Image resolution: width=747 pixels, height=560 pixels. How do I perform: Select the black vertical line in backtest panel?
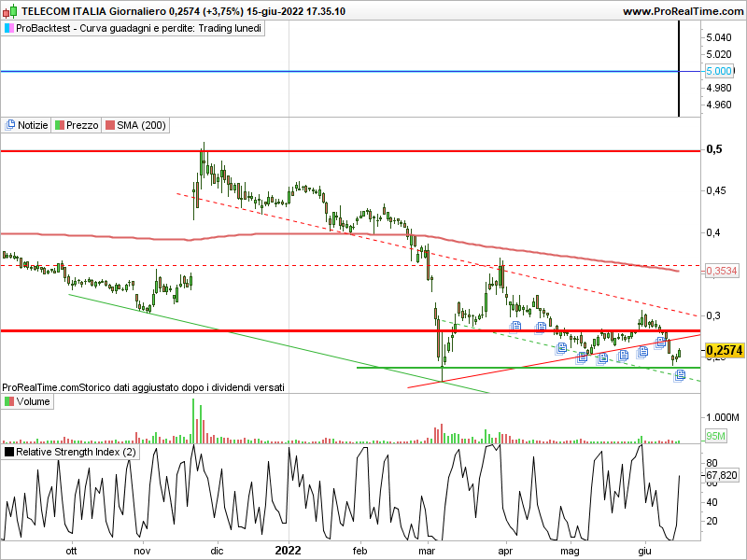pyautogui.click(x=679, y=68)
